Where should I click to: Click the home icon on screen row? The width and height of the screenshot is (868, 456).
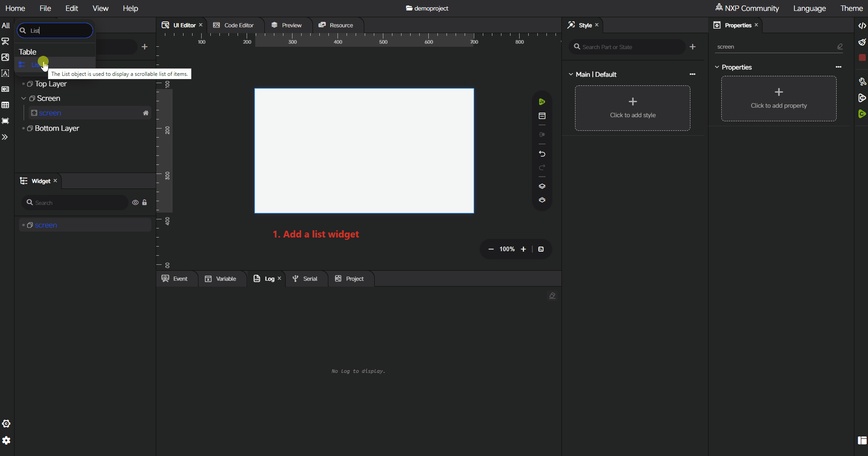146,113
